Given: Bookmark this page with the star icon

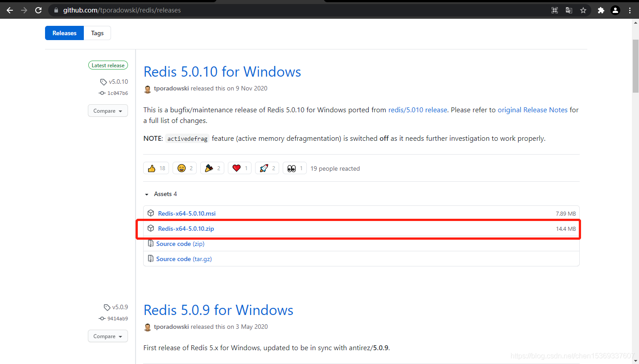Looking at the screenshot, I should 583,10.
